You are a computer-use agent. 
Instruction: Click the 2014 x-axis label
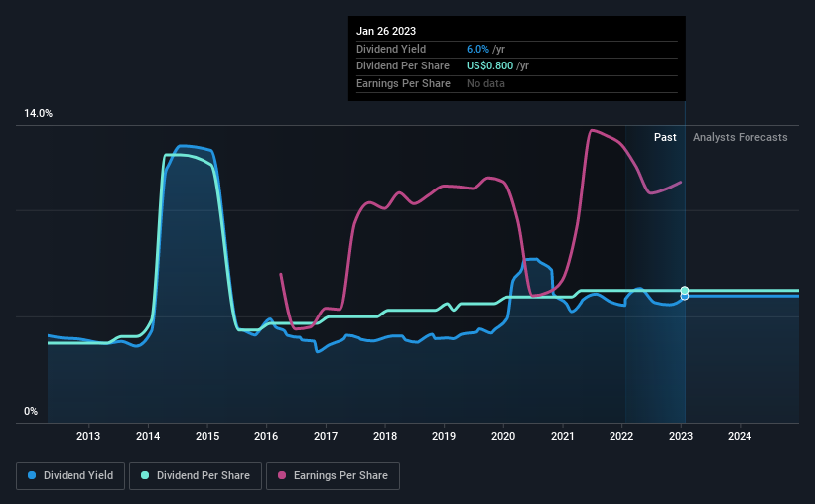pyautogui.click(x=148, y=436)
